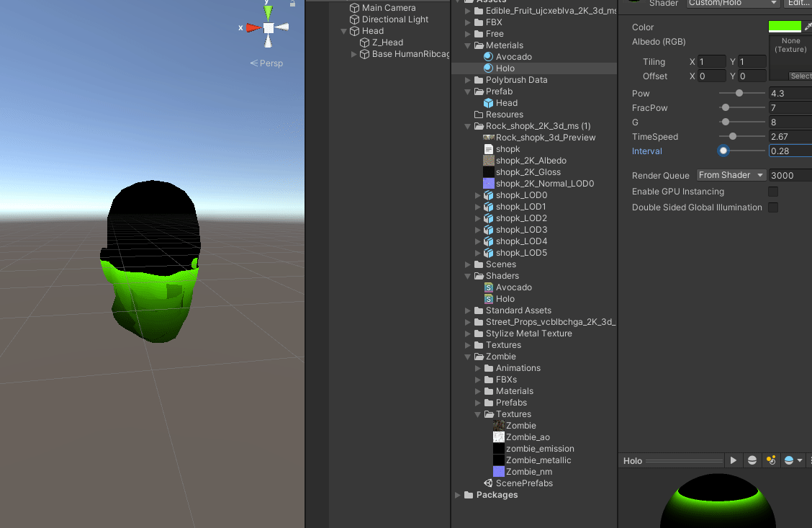
Task: Select the zombie_emission texture row
Action: coord(533,449)
